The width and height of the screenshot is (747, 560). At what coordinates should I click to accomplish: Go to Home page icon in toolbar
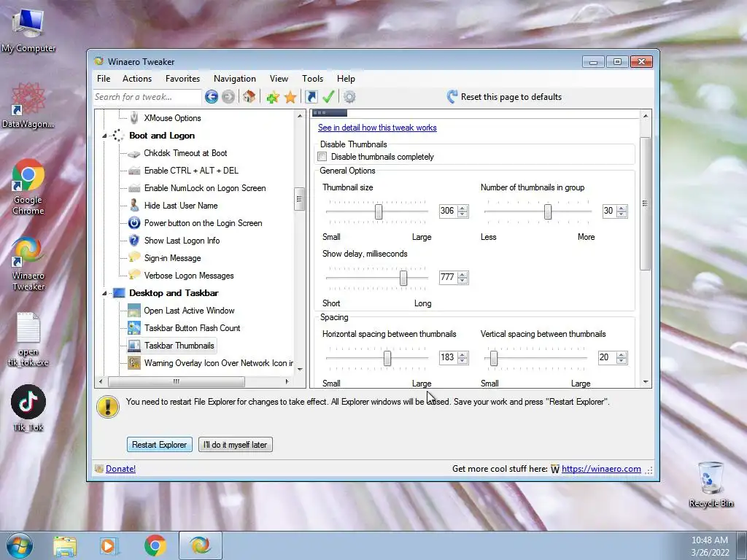pos(249,97)
